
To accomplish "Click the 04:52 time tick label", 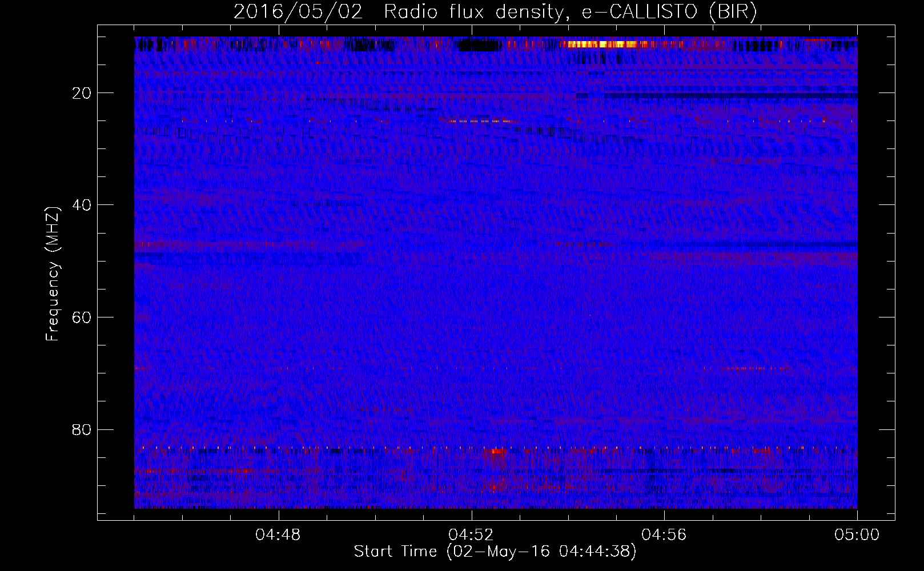I will pos(471,535).
